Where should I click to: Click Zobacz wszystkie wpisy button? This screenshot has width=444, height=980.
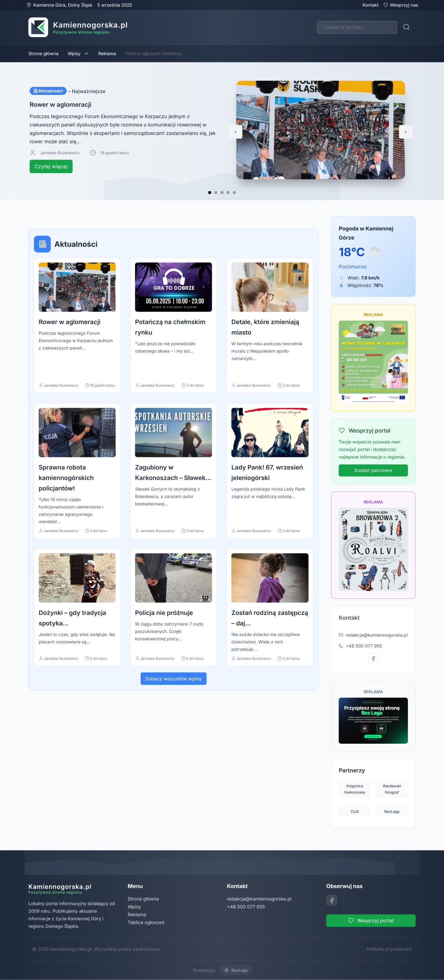pos(173,679)
